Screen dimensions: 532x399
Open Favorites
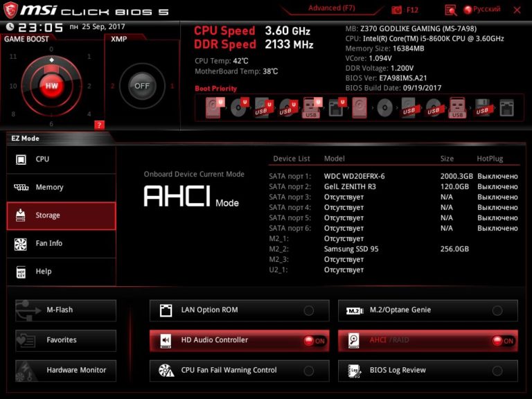tap(66, 340)
